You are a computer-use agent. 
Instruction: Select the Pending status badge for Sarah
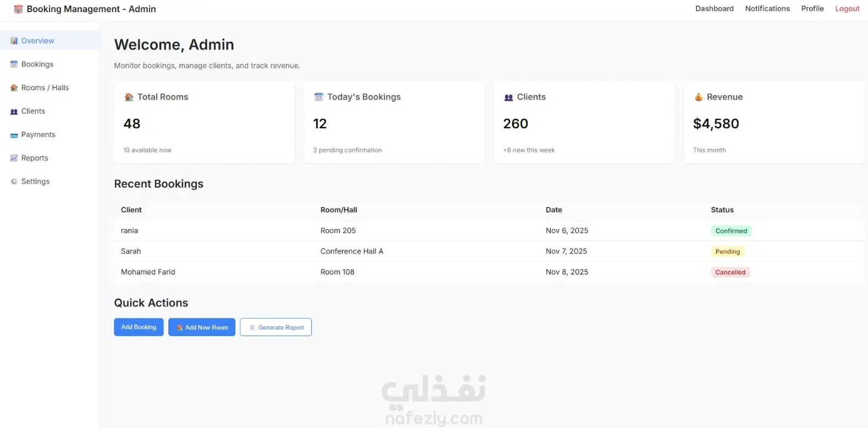[x=727, y=252]
